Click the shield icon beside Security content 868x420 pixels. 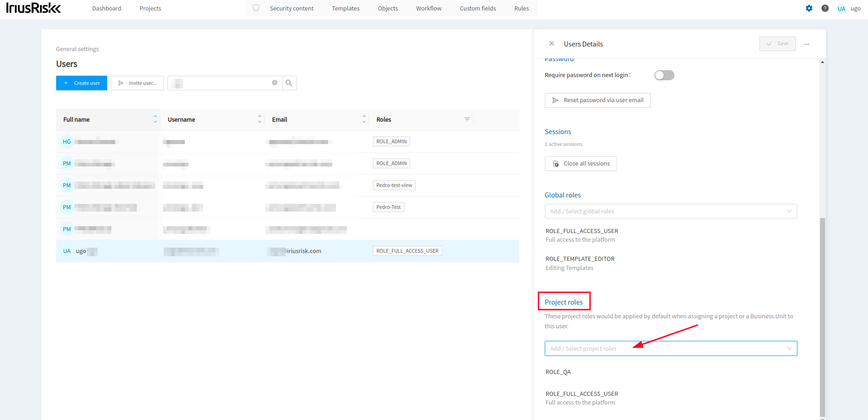tap(256, 8)
